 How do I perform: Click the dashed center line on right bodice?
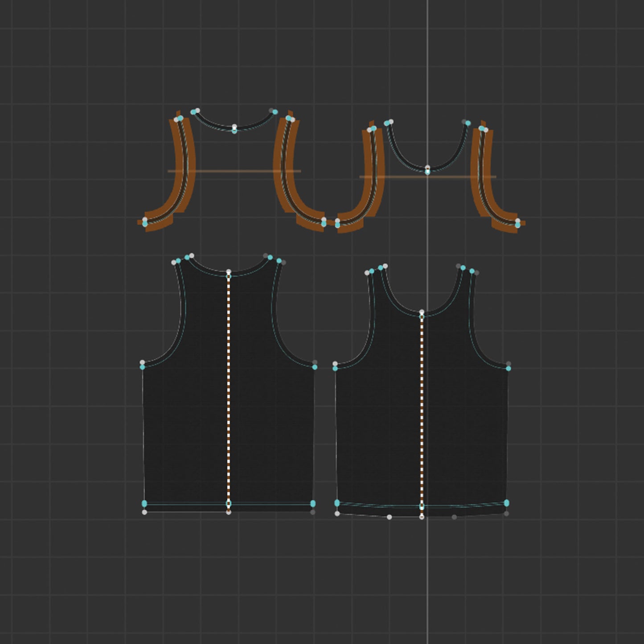(x=422, y=410)
